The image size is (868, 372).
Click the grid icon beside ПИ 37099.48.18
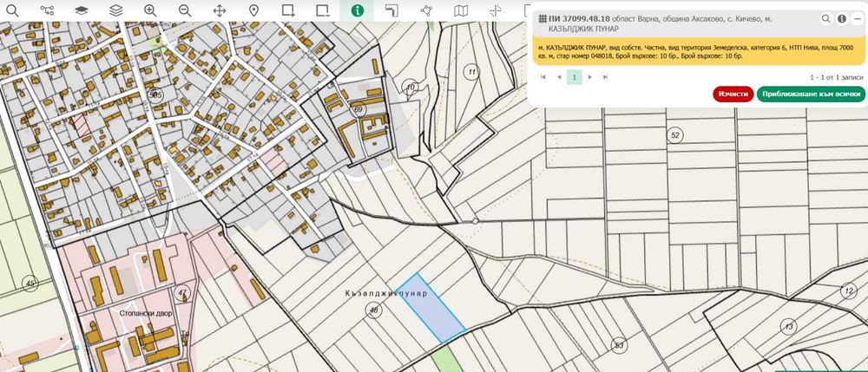point(542,19)
